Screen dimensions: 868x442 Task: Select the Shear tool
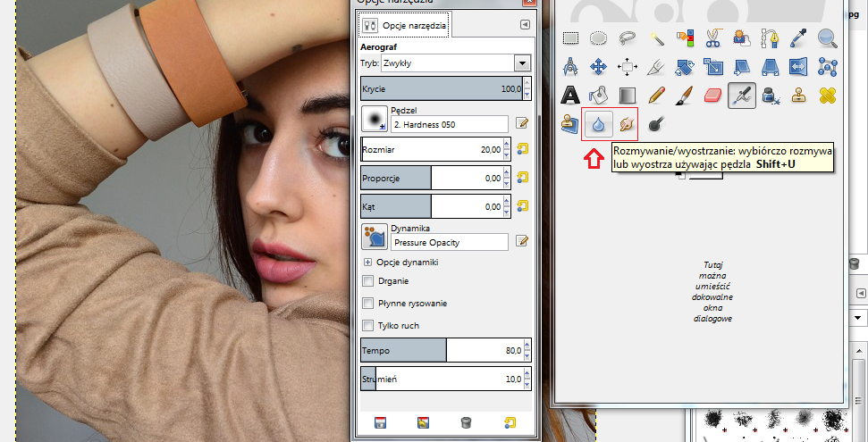(x=741, y=68)
